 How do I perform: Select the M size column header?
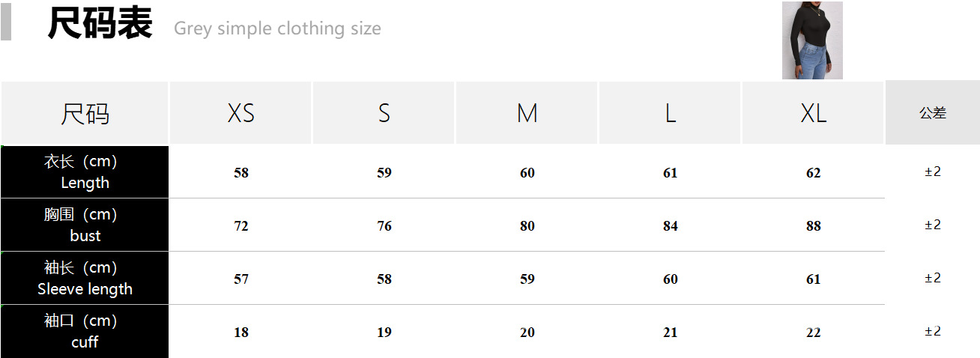[x=527, y=113]
